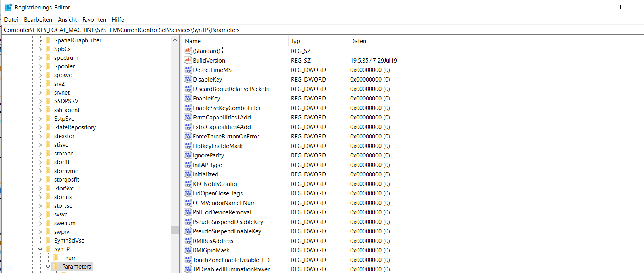Image resolution: width=644 pixels, height=273 pixels.
Task: Click the Registry Editor app icon in title bar
Action: (8, 7)
